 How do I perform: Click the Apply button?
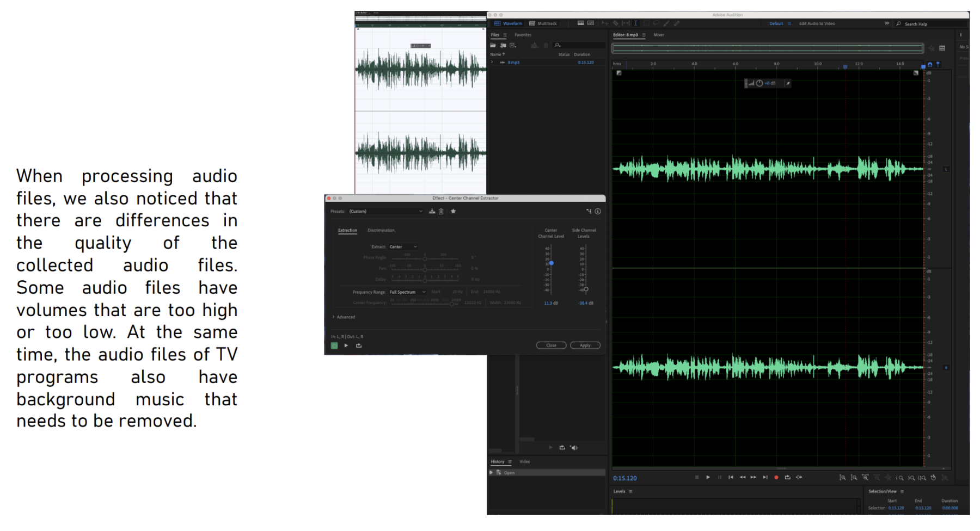click(585, 345)
